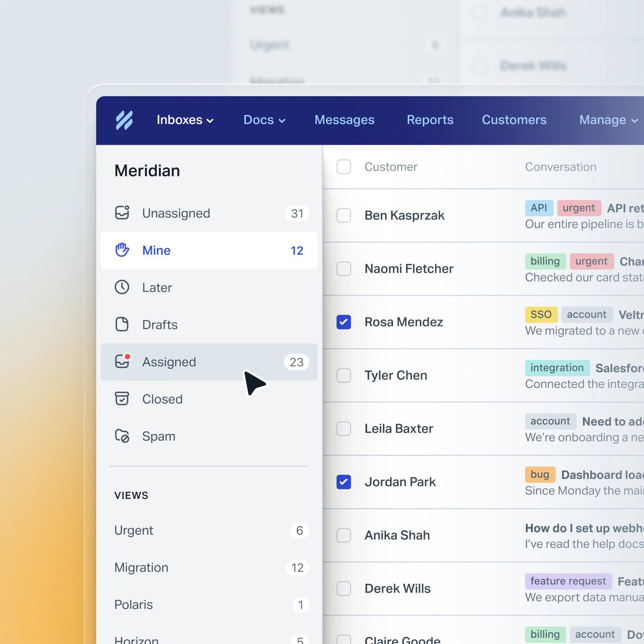
Task: Click the urgent tag on Ben Kasprzak's row
Action: pos(579,208)
